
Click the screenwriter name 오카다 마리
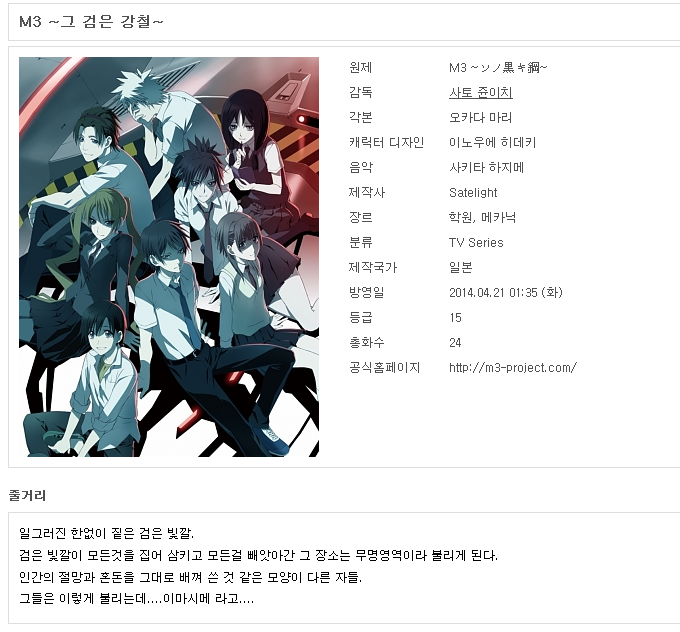pos(480,117)
